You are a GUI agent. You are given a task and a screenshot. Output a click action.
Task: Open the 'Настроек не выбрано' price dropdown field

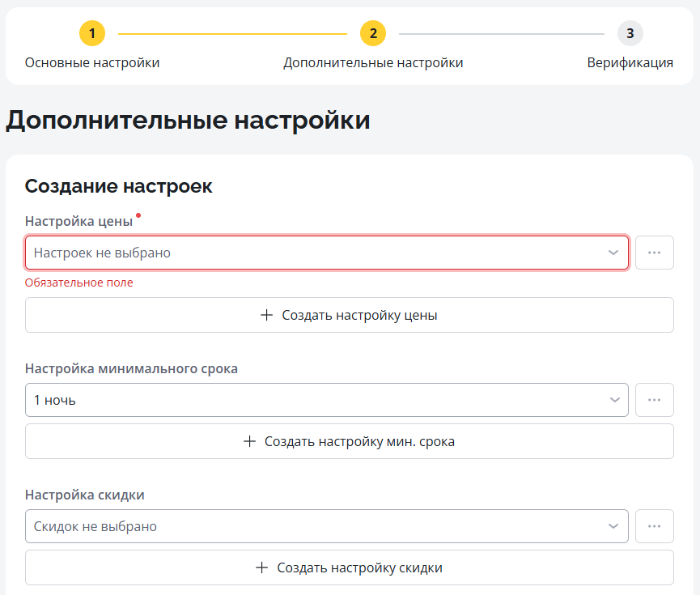[316, 253]
